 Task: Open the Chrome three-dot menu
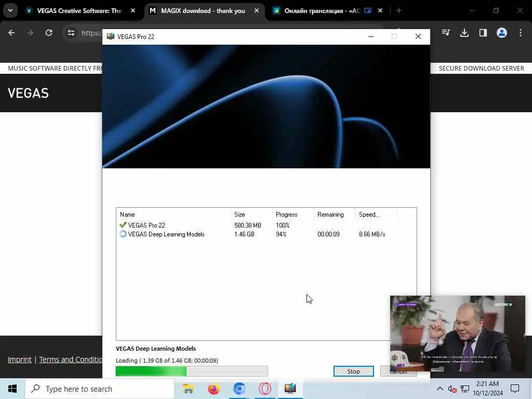[x=521, y=33]
